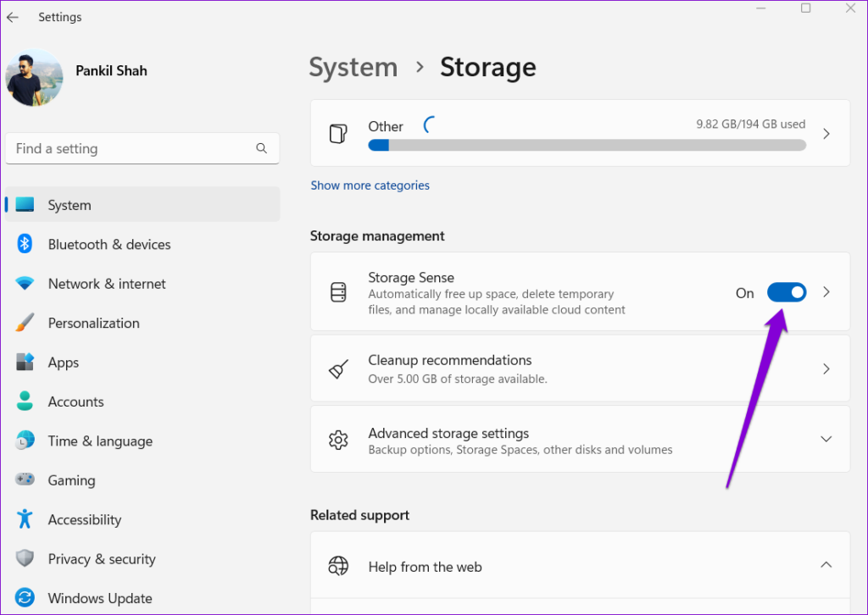Click the Show more categories link
The width and height of the screenshot is (868, 615).
tap(370, 185)
